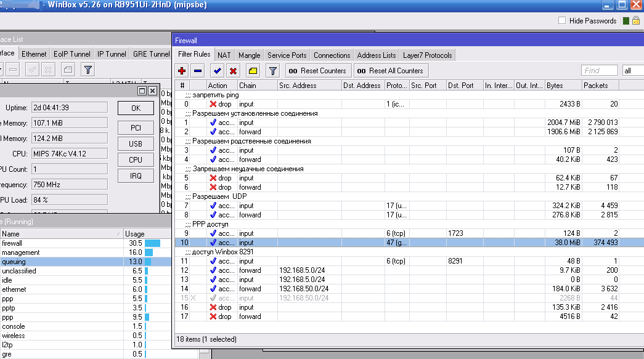The image size is (644, 359).
Task: Sort firewall rules by Packets column
Action: [600, 86]
